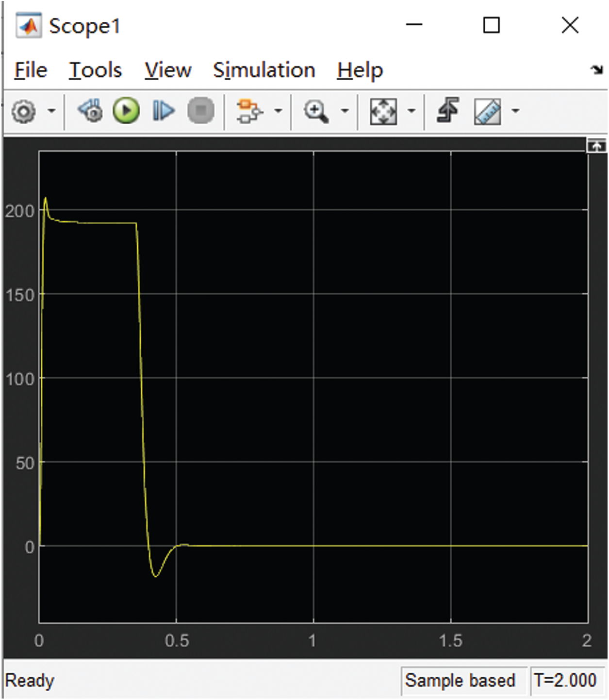The image size is (609, 700).
Task: Click the greyed Stop simulation button
Action: coord(201,111)
